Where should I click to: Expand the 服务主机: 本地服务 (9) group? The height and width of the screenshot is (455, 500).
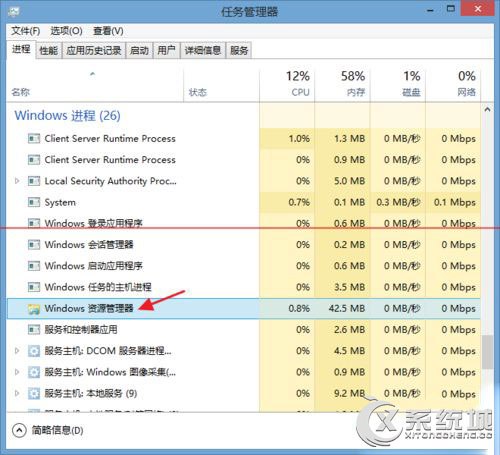[x=17, y=394]
